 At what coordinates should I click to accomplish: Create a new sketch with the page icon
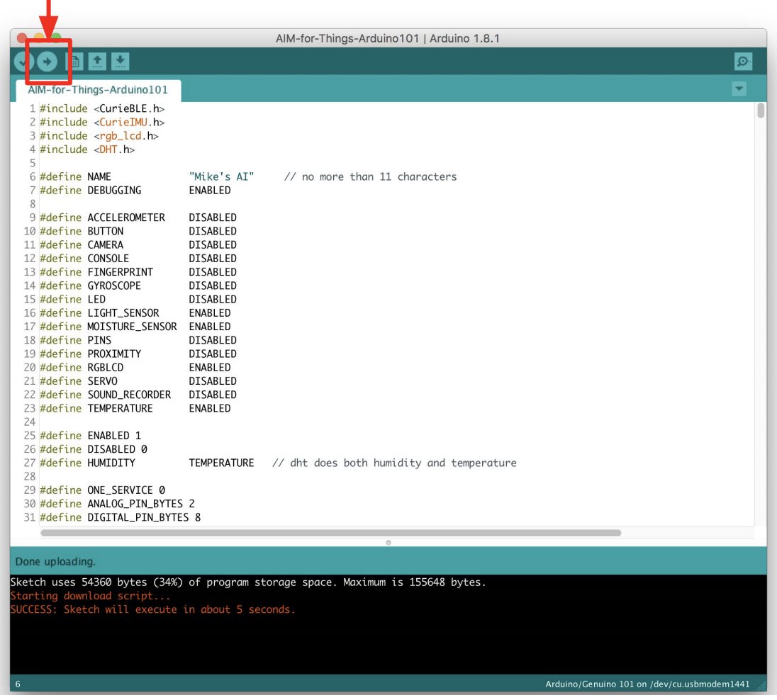coord(75,62)
